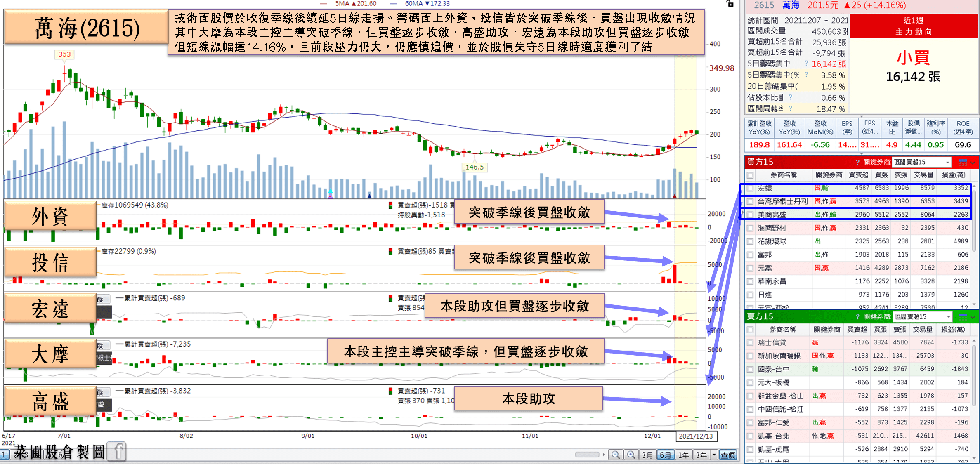Click the 關鍵券商 column header in 賣方15
This screenshot has height=474, width=980.
coord(827,329)
